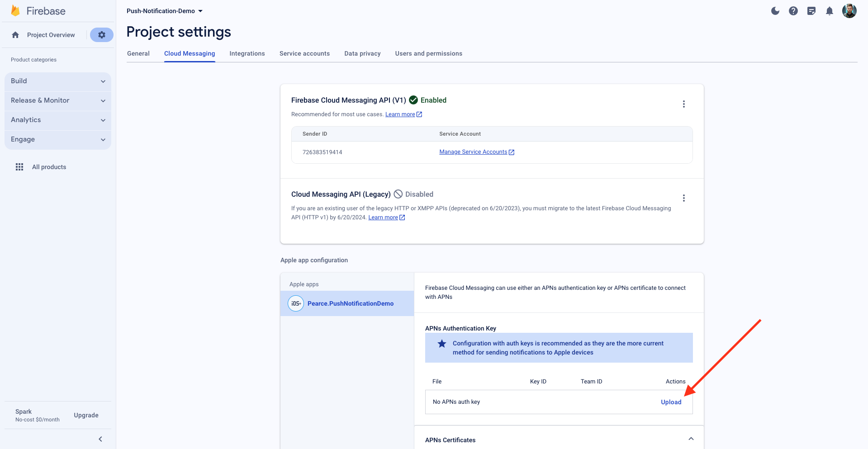Viewport: 868px width, 449px height.
Task: Open the Push-Notification-Demo project dropdown
Action: (x=165, y=11)
